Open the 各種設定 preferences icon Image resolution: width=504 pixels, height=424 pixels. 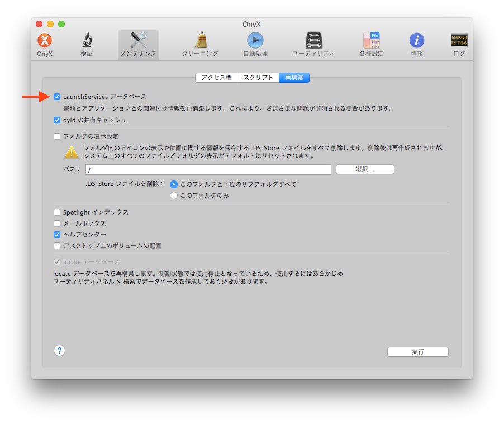coord(372,41)
